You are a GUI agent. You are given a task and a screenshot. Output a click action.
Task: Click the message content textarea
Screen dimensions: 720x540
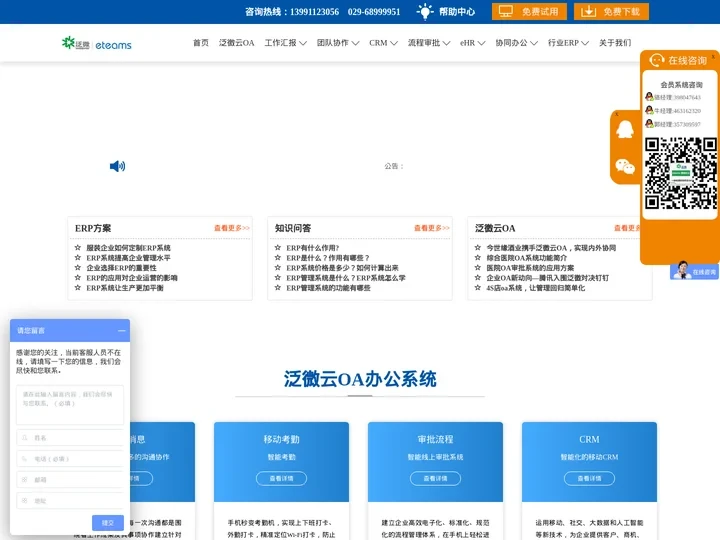tap(70, 405)
